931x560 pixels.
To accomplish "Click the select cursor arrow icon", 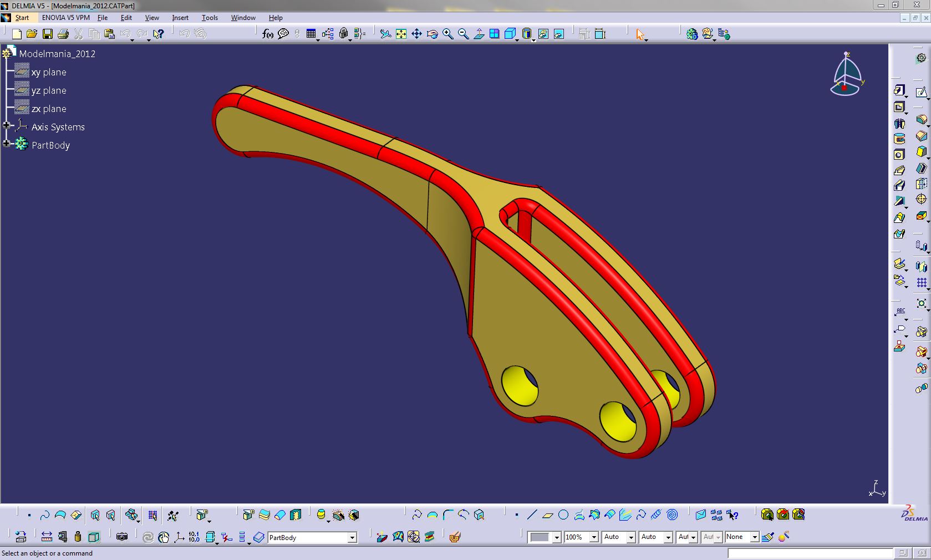I will pos(640,34).
